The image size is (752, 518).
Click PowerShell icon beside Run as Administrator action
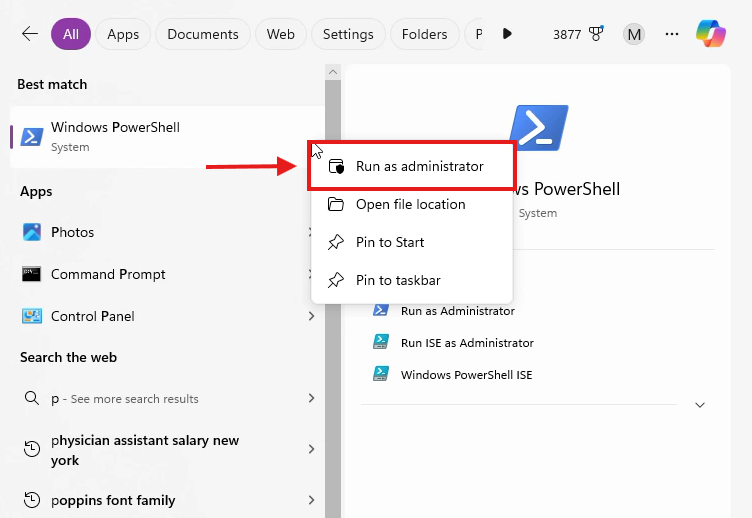pyautogui.click(x=381, y=310)
